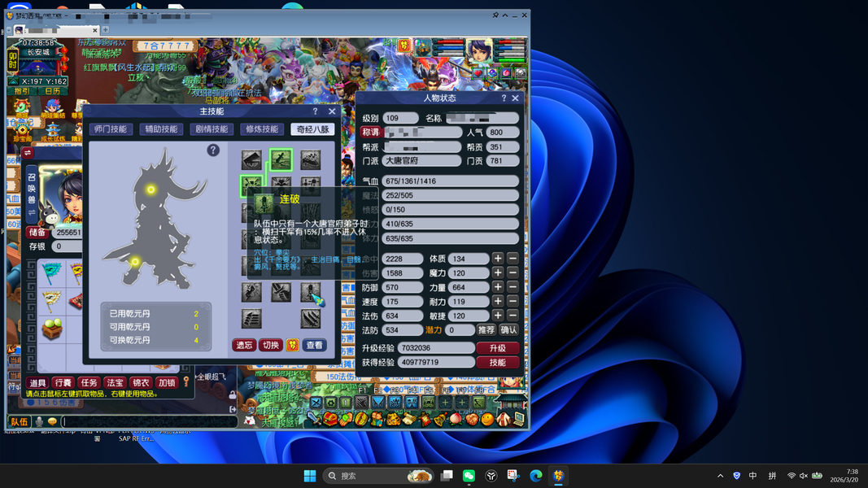Click peach icon in bottom toolbar

click(x=456, y=420)
